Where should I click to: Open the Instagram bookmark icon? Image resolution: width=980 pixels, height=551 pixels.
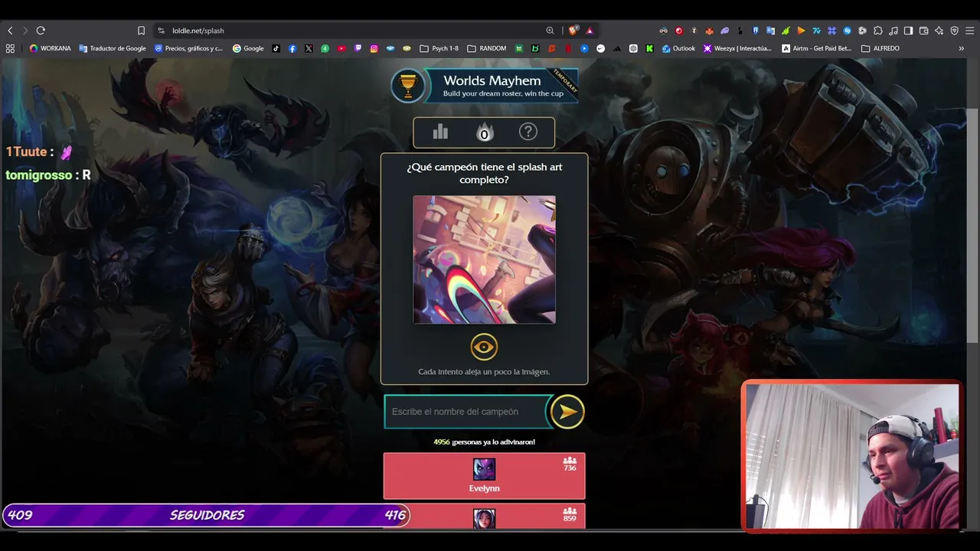pos(374,48)
